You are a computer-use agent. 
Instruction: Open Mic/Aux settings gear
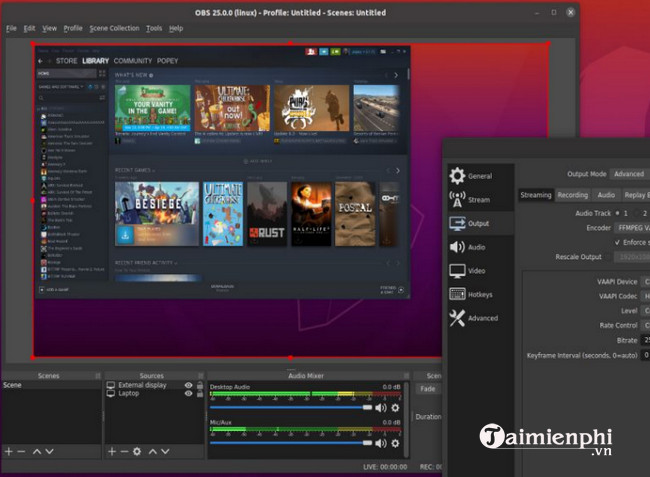point(395,443)
